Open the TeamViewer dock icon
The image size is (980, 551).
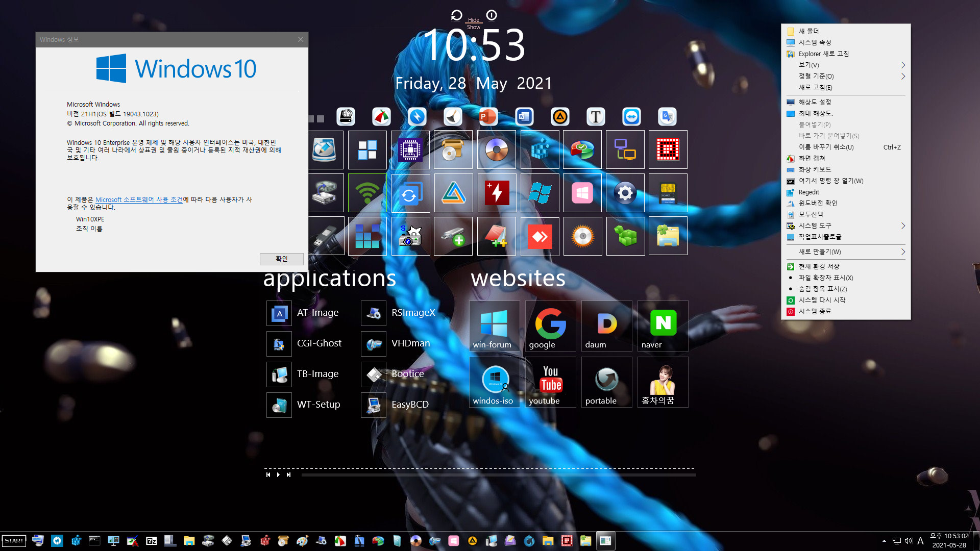(631, 117)
